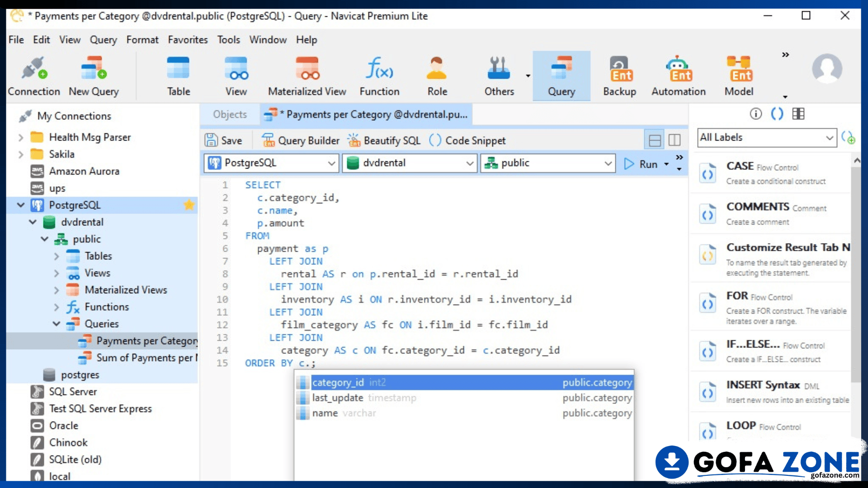Screen dimensions: 868x488
Task: Collapse the Queries node
Action: click(57, 324)
